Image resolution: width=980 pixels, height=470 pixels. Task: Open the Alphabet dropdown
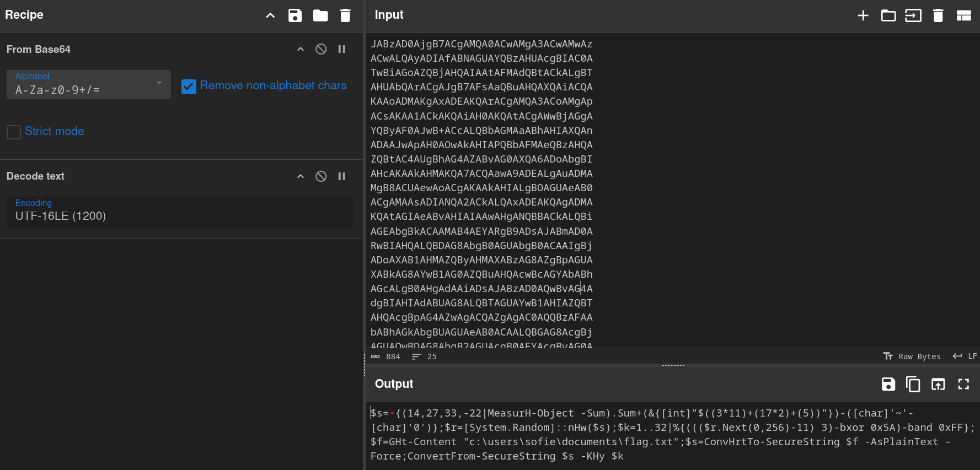pyautogui.click(x=88, y=85)
